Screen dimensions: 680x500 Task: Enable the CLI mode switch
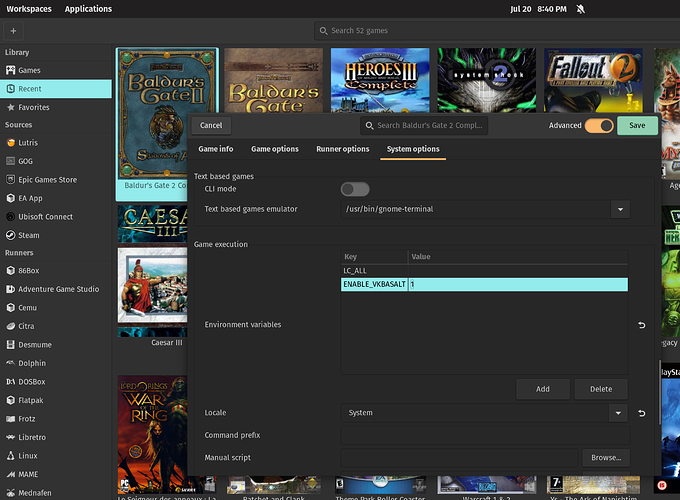point(355,189)
